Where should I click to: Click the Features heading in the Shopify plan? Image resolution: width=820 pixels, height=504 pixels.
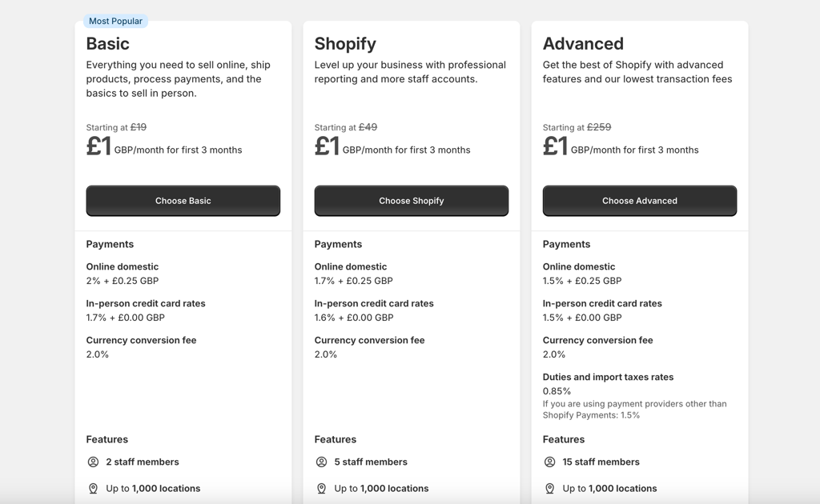336,439
